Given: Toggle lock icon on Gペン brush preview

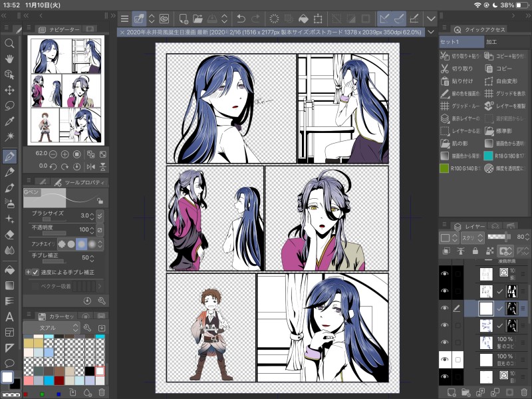Looking at the screenshot, I should point(100,201).
